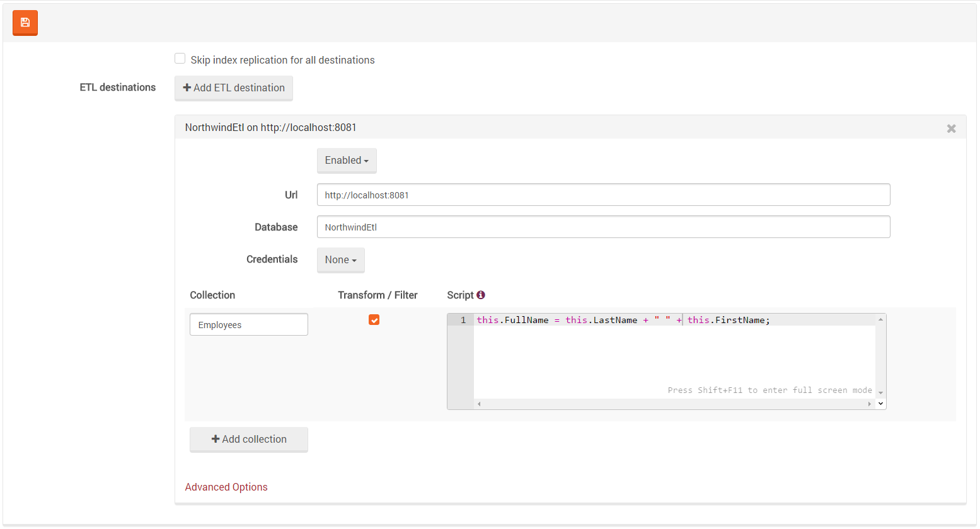Screen dimensions: 980x529
Task: Click the orange save icon button
Action: click(x=25, y=23)
